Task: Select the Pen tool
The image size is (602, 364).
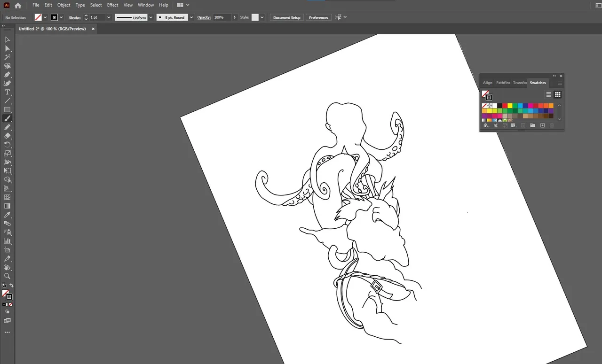Action: tap(8, 75)
